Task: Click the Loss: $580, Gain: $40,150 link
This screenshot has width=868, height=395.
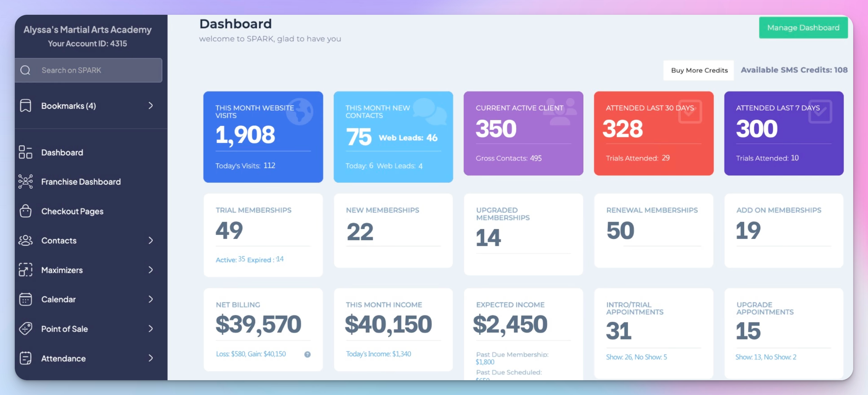Action: tap(251, 354)
